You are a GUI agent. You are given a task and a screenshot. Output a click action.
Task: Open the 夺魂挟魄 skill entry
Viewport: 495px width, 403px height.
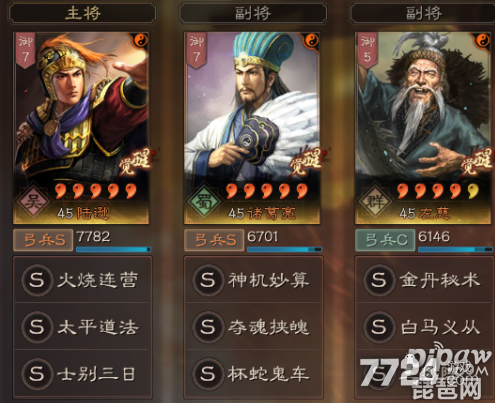tap(253, 326)
